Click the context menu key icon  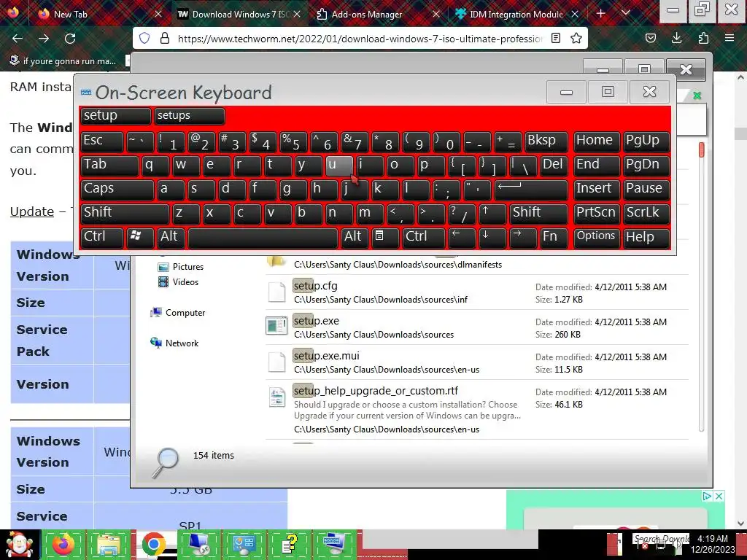pyautogui.click(x=384, y=237)
